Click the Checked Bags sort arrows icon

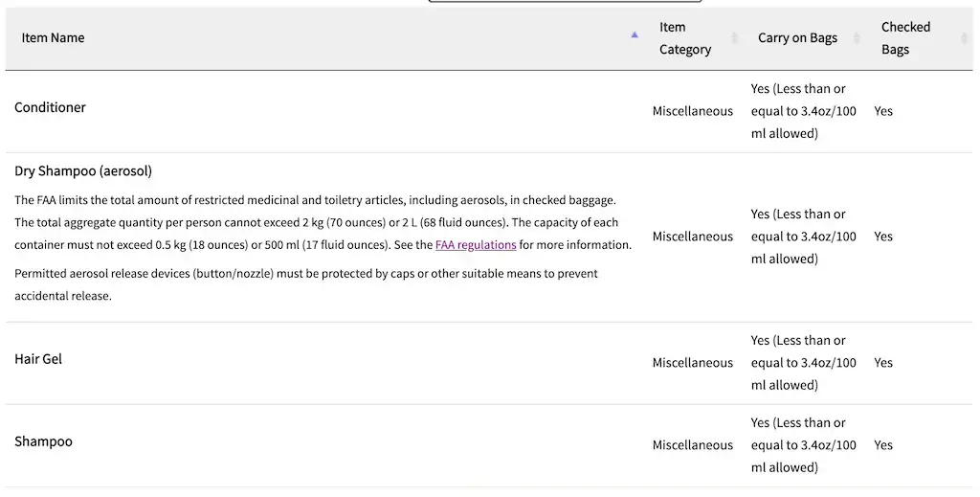coord(964,38)
